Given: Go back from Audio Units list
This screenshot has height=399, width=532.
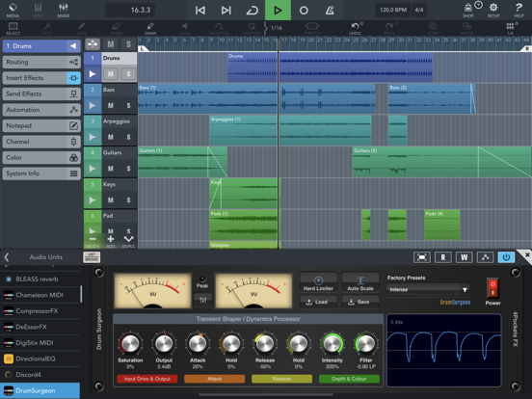Looking at the screenshot, I should pyautogui.click(x=7, y=256).
